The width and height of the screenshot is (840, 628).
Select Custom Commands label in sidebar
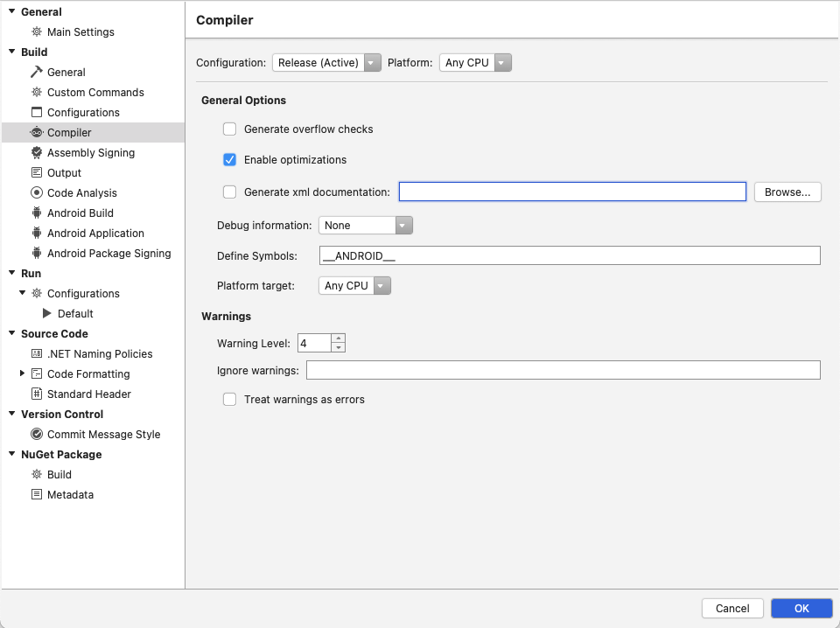[x=95, y=92]
